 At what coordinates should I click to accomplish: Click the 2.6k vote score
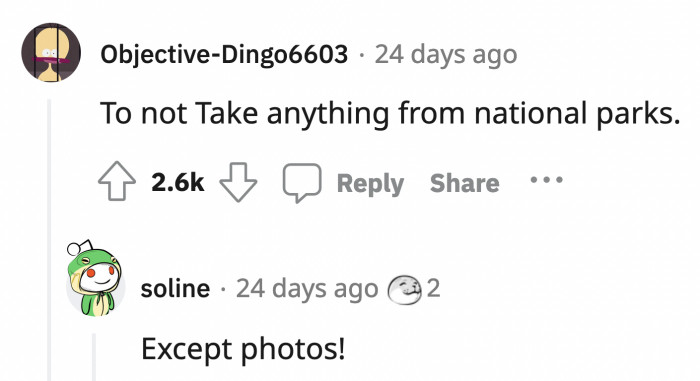pos(177,182)
